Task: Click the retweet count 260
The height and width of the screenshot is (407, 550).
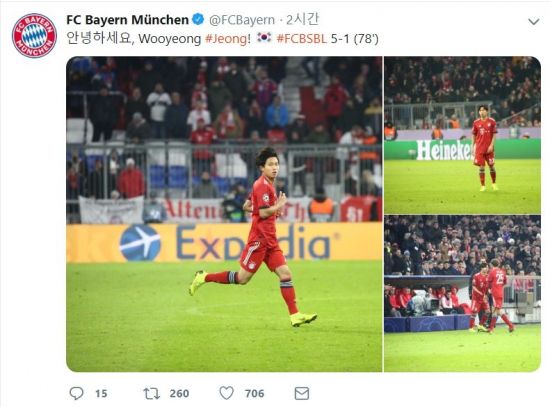Action: (x=179, y=393)
